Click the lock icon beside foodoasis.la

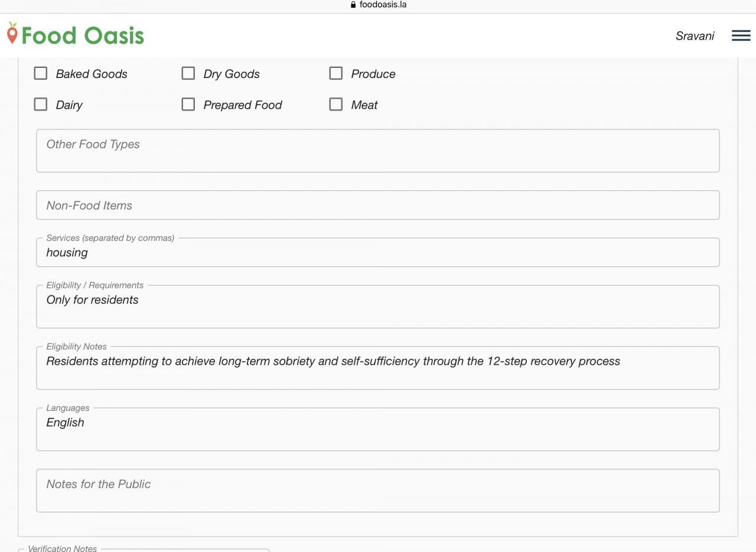(x=353, y=5)
